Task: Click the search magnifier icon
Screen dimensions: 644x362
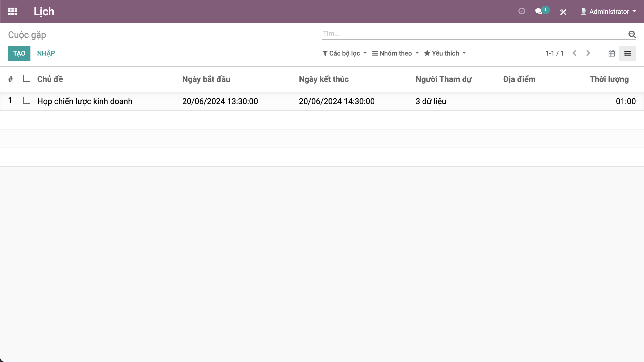Action: [632, 34]
